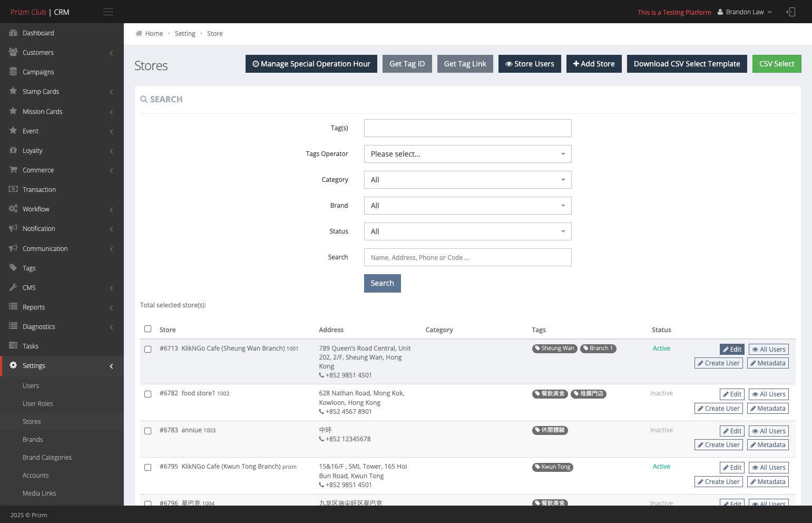This screenshot has height=523, width=812.
Task: Click Manage Special Operation Hour button
Action: 311,64
